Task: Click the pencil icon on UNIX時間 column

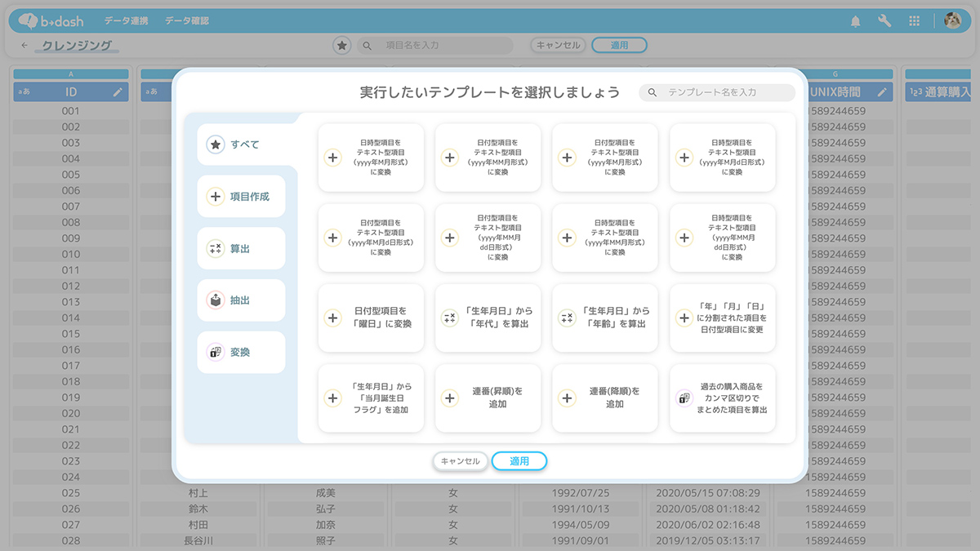Action: click(x=882, y=92)
